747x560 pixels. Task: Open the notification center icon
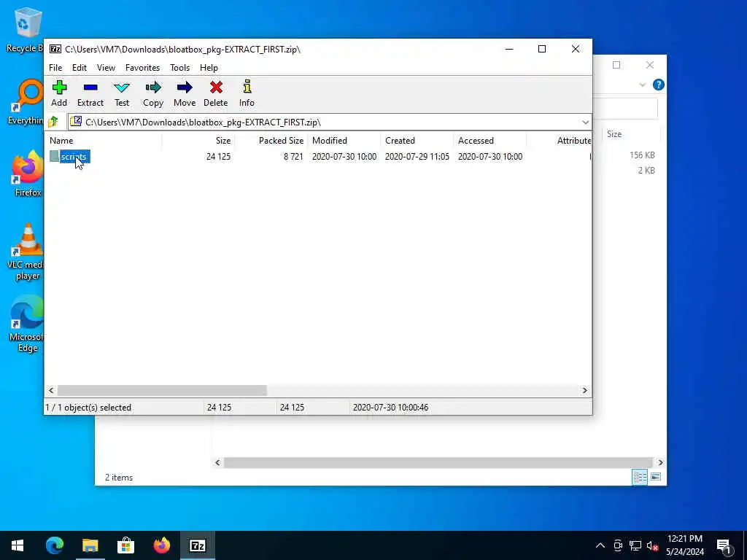[723, 545]
